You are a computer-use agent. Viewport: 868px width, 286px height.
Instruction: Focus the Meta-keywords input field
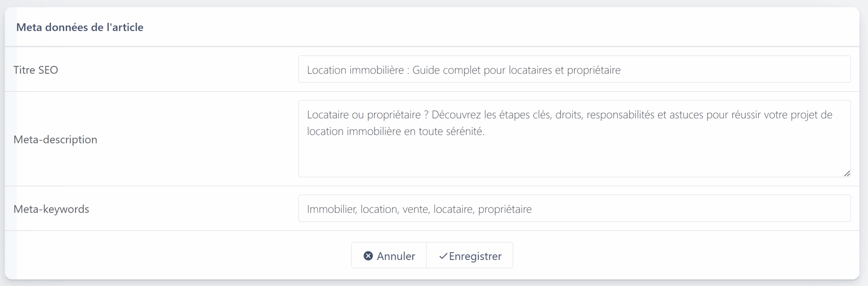tap(574, 208)
